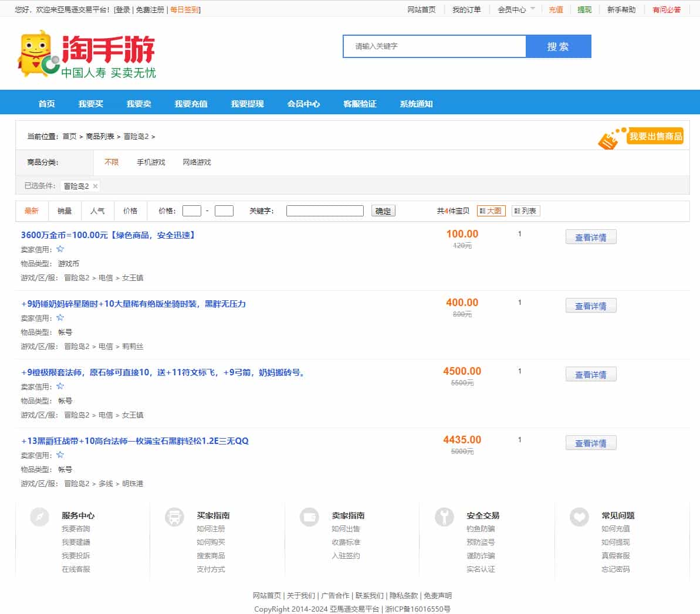Screen dimensions: 700x614
Task: Click the 常见问题 heart icon
Action: tap(579, 517)
